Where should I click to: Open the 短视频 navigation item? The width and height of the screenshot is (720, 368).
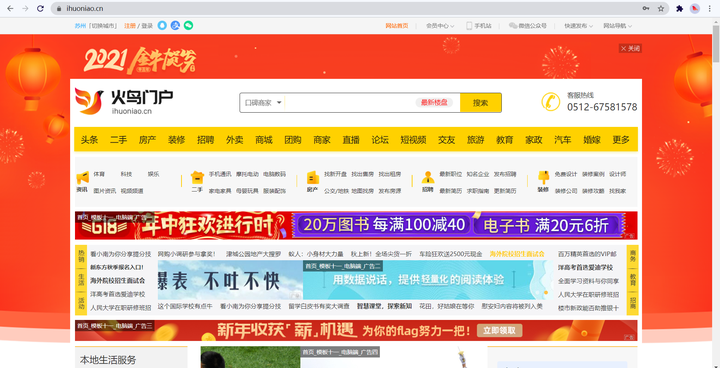[x=413, y=140]
